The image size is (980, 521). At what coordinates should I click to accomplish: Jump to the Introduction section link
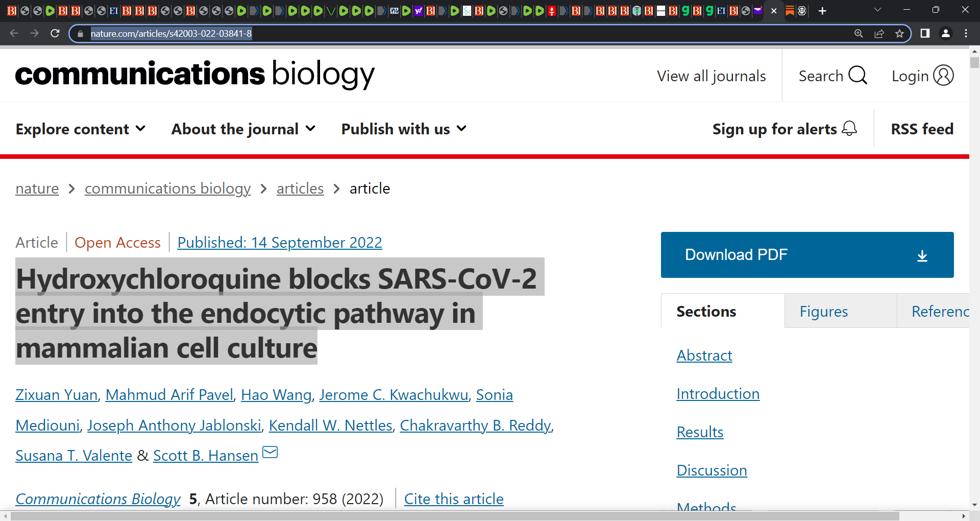pyautogui.click(x=718, y=393)
